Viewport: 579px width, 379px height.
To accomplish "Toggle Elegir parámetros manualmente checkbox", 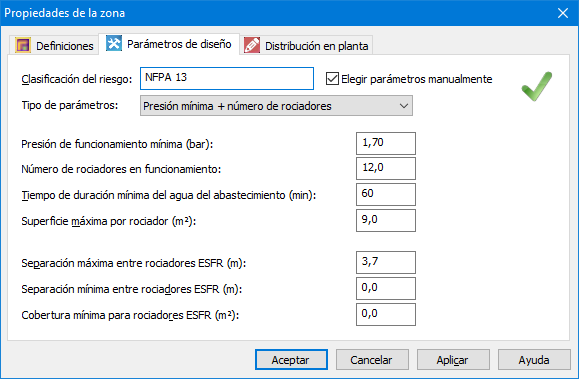I will [x=332, y=79].
